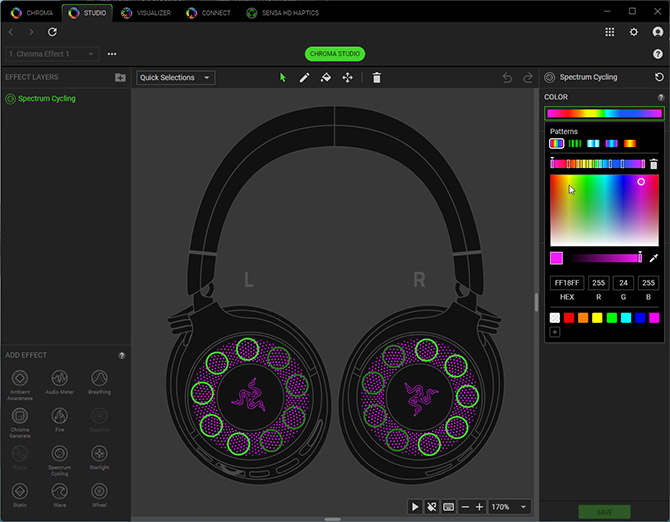The image size is (670, 522).
Task: Open the more options ellipsis menu
Action: click(112, 54)
